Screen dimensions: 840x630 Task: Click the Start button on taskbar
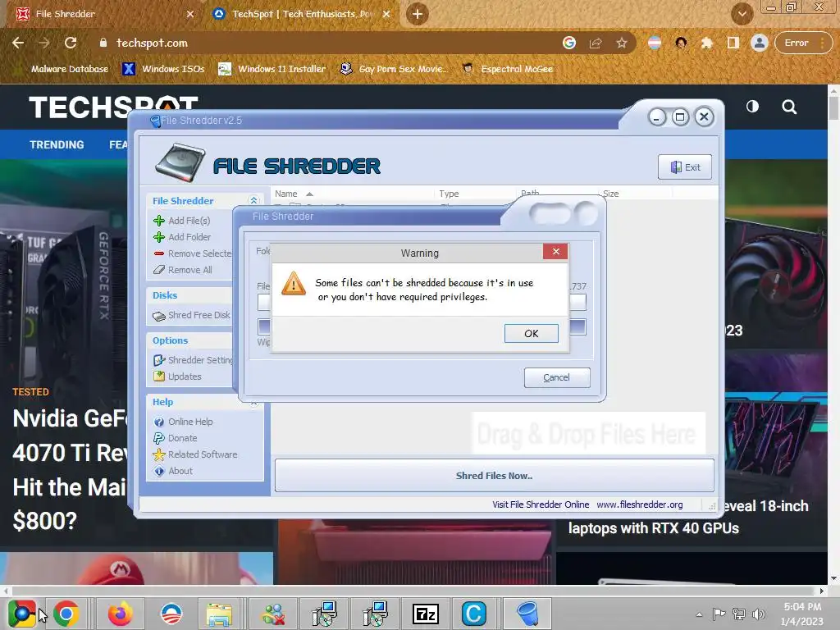tap(22, 614)
